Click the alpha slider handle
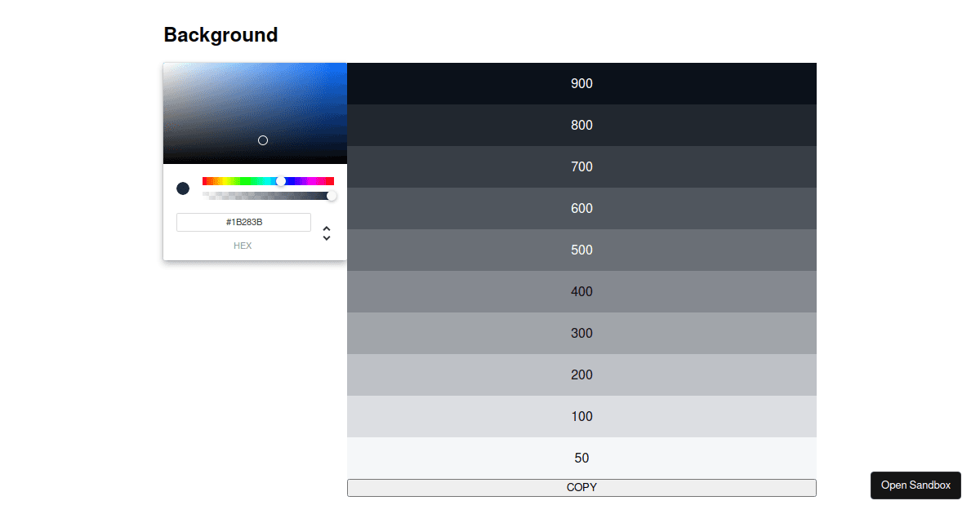Screen dimensions: 980x514 pos(332,196)
